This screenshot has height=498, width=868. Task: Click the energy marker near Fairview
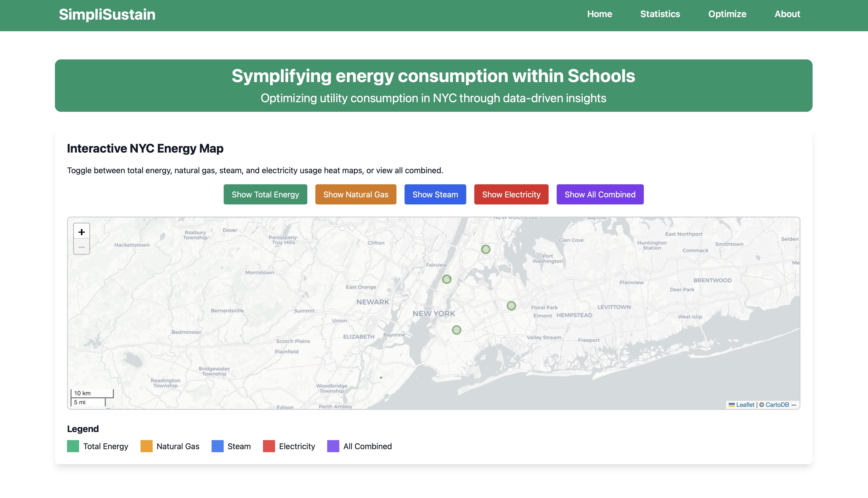pyautogui.click(x=447, y=279)
